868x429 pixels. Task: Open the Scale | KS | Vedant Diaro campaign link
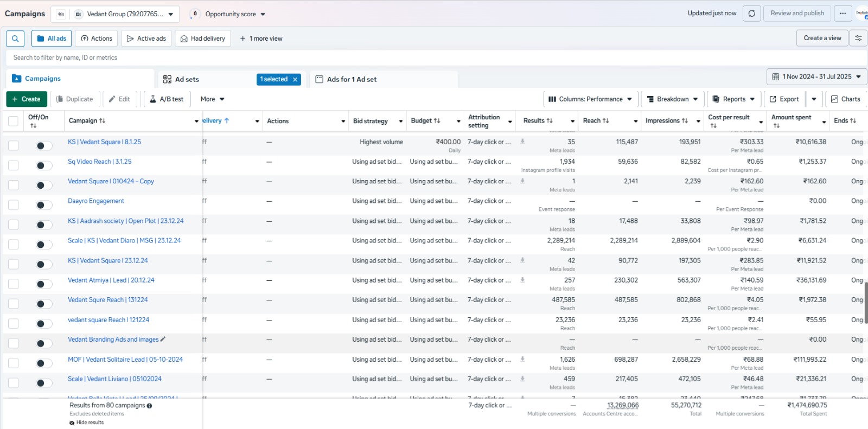pos(124,240)
